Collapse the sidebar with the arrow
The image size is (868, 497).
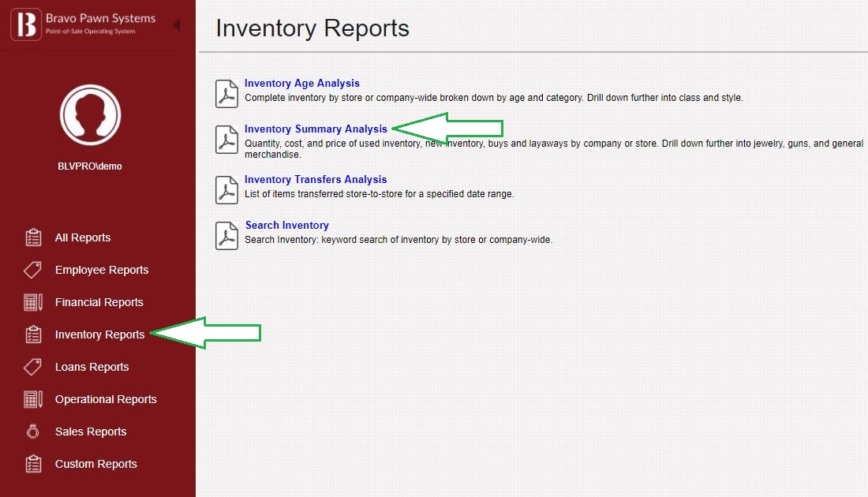point(177,25)
